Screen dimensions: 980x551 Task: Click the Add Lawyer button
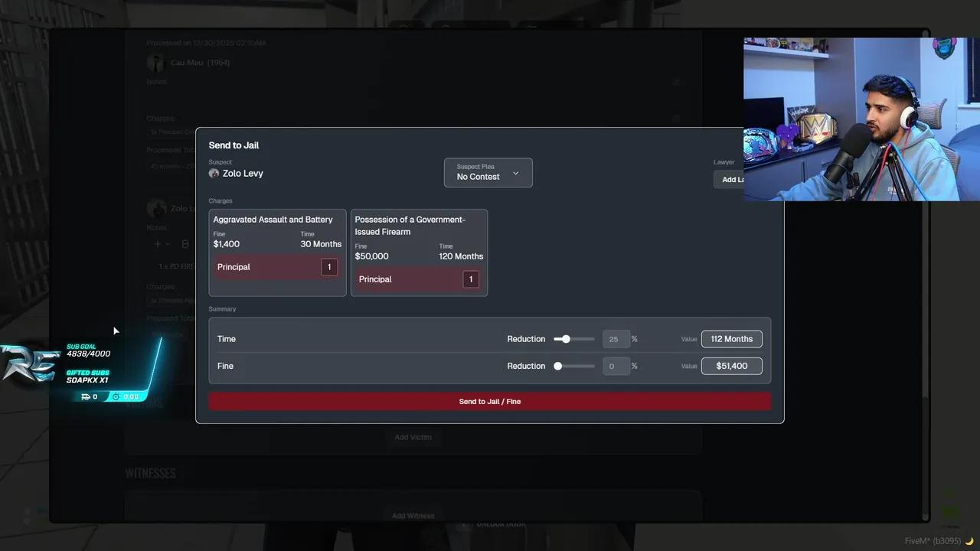click(x=729, y=180)
